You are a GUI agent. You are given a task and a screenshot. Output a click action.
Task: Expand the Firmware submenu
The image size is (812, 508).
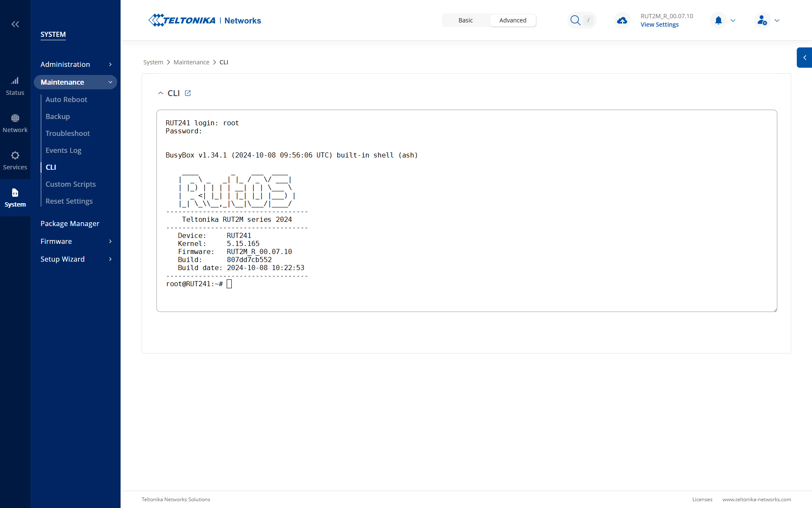(75, 241)
